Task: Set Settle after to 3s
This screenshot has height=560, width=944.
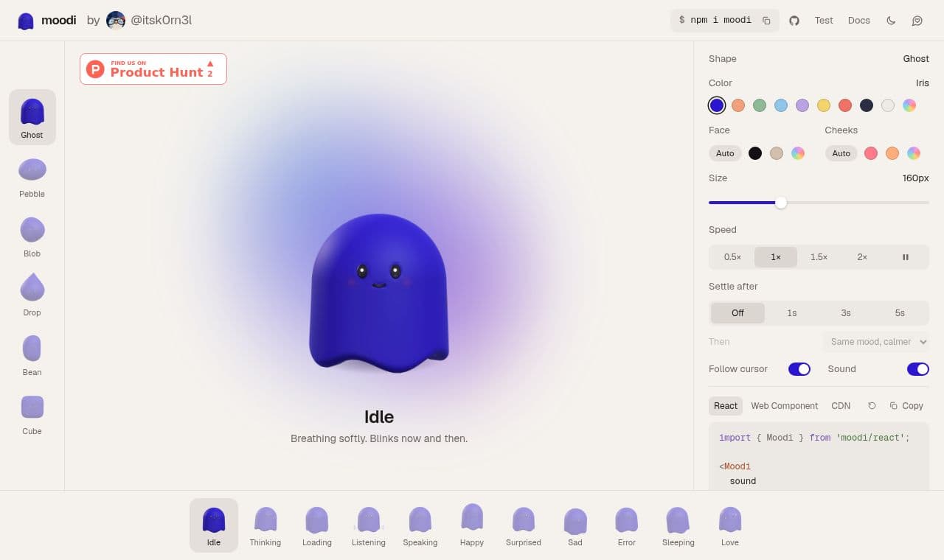Action: [846, 313]
